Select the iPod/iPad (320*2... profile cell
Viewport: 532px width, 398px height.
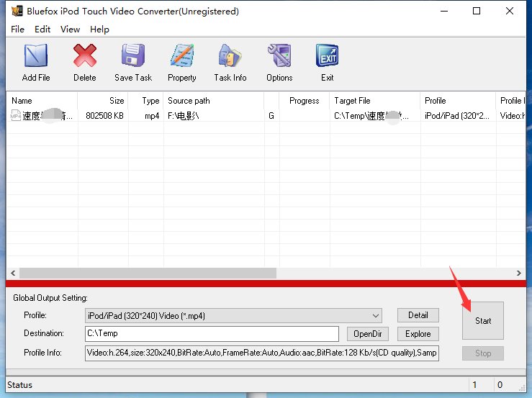pos(457,116)
